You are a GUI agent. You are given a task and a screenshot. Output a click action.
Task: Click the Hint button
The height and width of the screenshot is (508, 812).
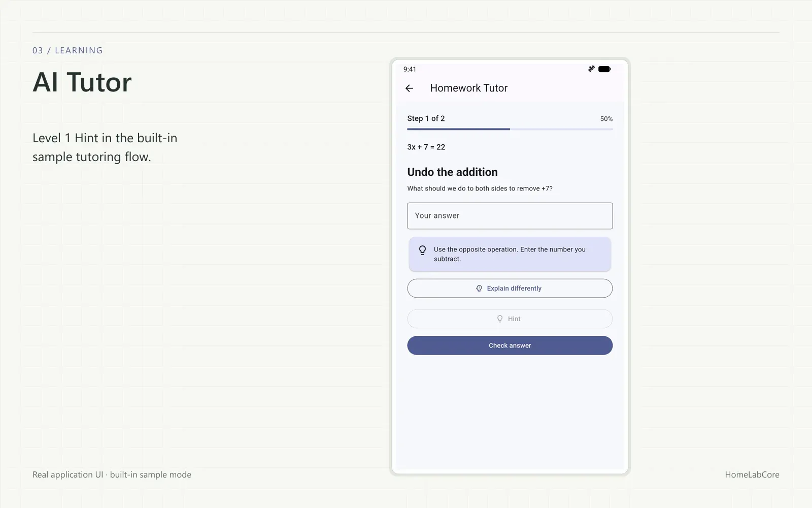tap(510, 319)
